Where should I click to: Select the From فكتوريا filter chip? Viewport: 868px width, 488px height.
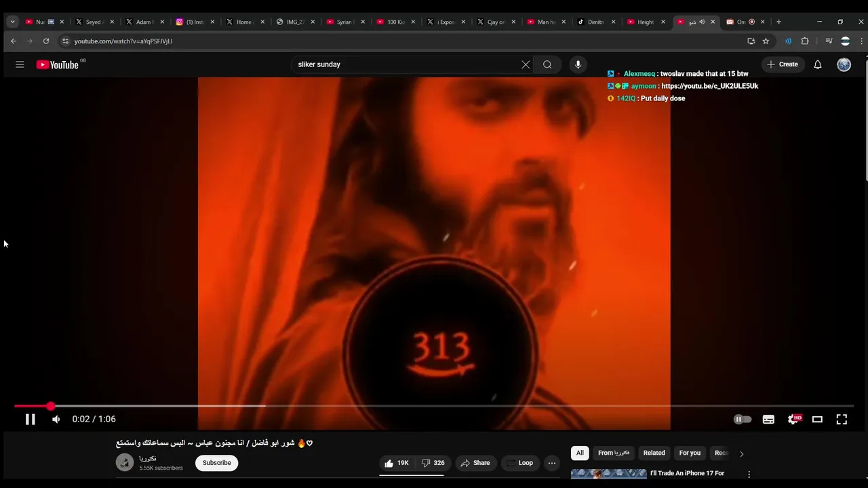pos(614,453)
